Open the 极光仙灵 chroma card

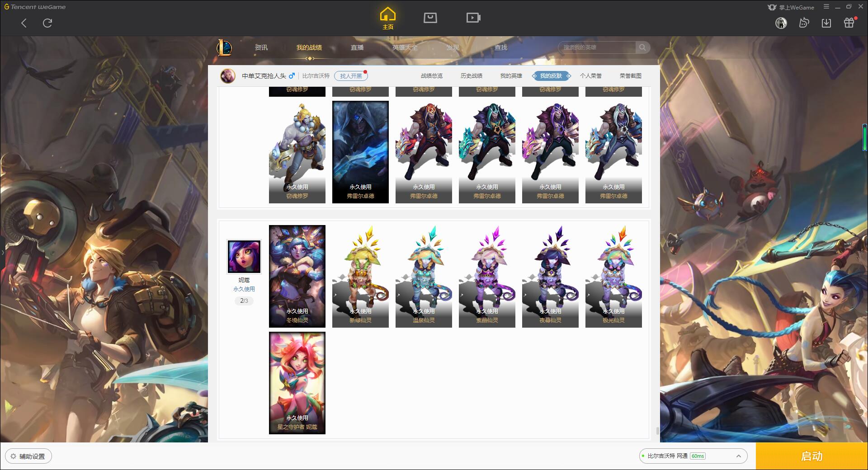point(613,276)
